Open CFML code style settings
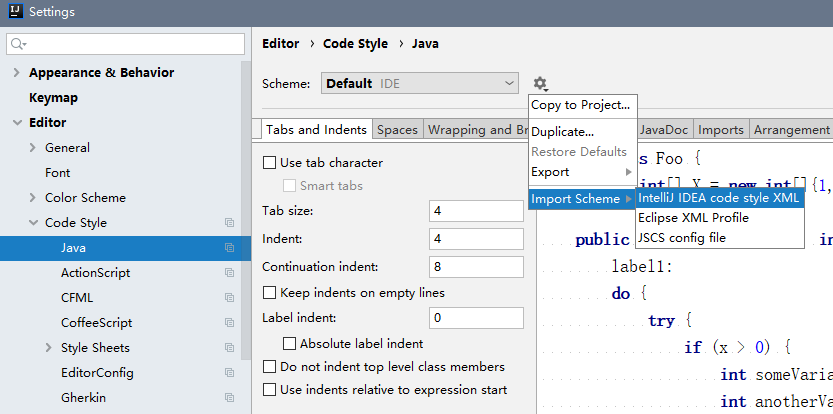Image resolution: width=833 pixels, height=414 pixels. tap(77, 298)
